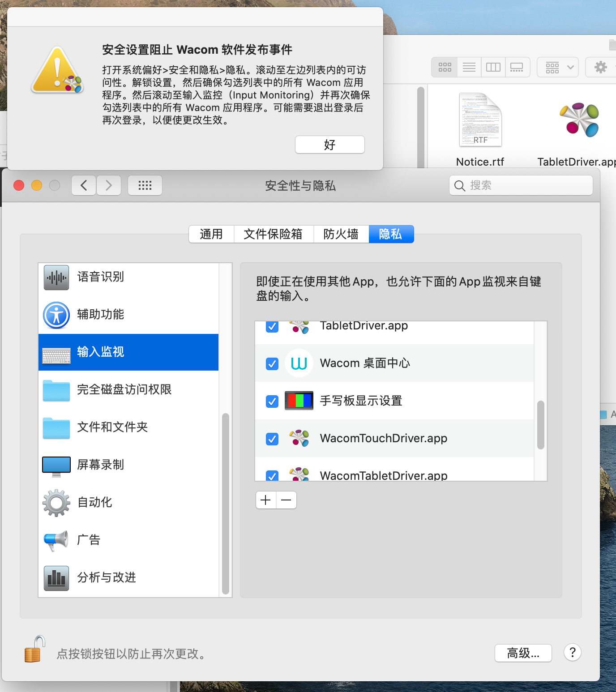This screenshot has height=692, width=616.
Task: Click the 手写板显示设置 color bars icon
Action: click(299, 401)
